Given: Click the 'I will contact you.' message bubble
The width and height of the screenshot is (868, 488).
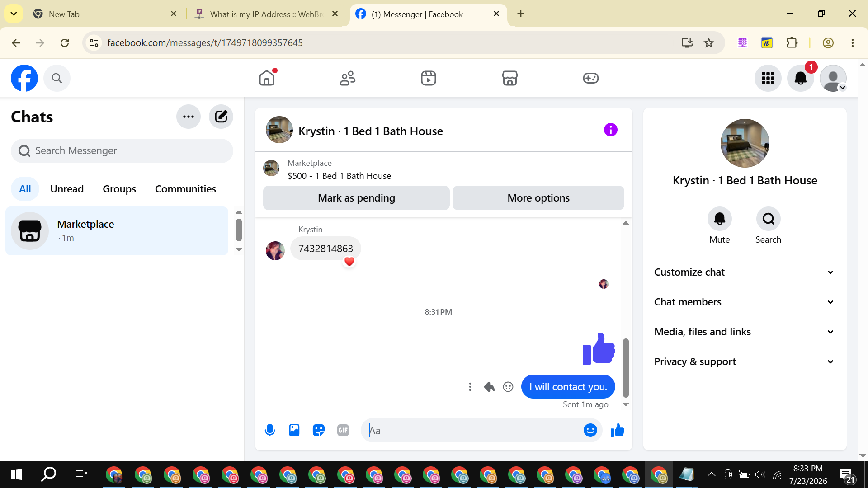Looking at the screenshot, I should 568,387.
